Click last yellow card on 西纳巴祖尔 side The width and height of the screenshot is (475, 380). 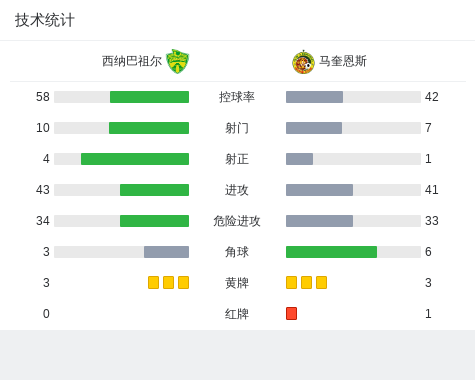[183, 283]
